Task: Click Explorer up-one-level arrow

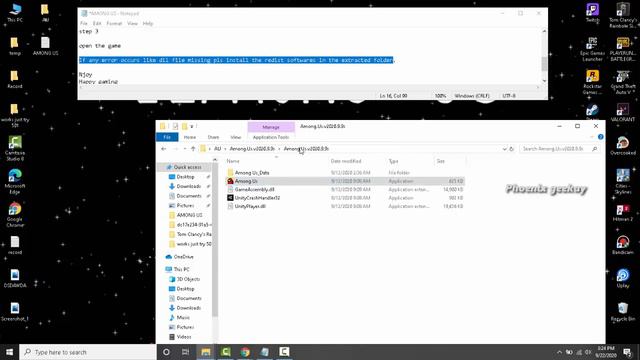Action: pos(193,149)
